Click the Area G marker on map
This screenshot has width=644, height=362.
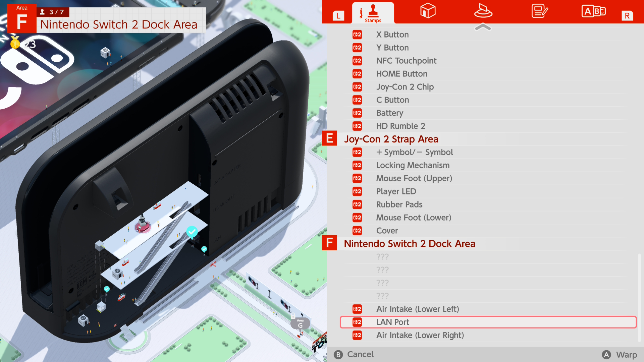coord(300,323)
